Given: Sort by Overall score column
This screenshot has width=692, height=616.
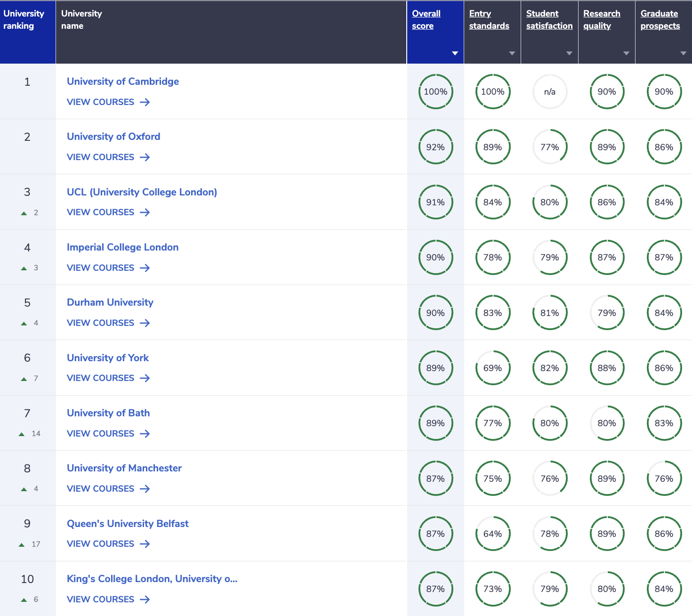Looking at the screenshot, I should tap(426, 20).
